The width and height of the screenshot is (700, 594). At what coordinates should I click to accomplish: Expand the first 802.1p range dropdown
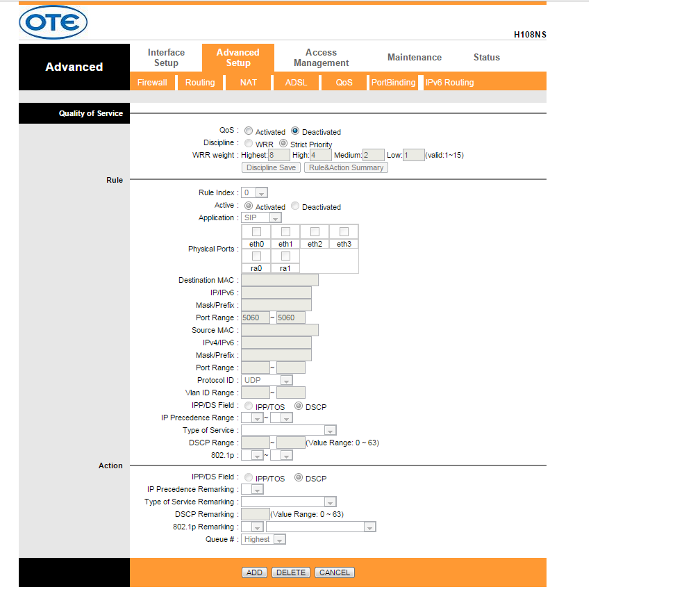click(x=252, y=455)
